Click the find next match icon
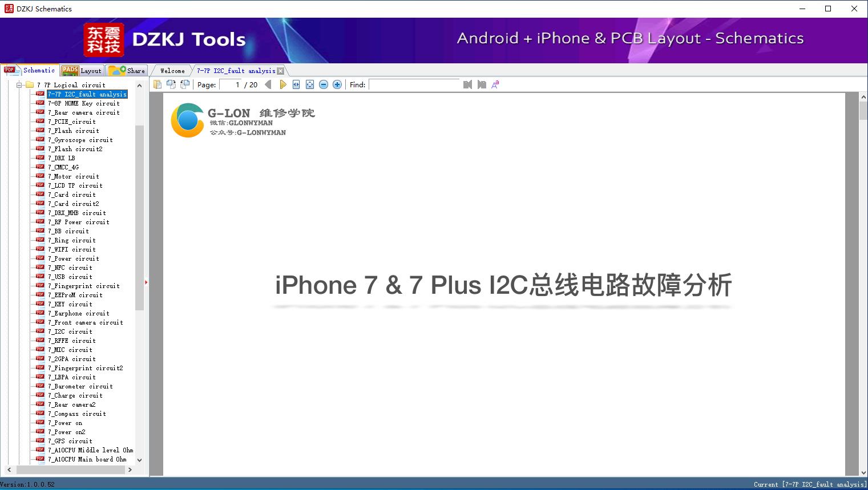This screenshot has height=490, width=868. click(482, 84)
